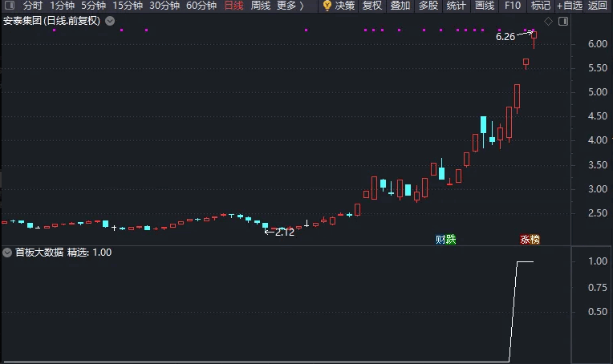Toggle the side panel icon at chart top-right
Image resolution: width=613 pixels, height=364 pixels.
coord(563,22)
